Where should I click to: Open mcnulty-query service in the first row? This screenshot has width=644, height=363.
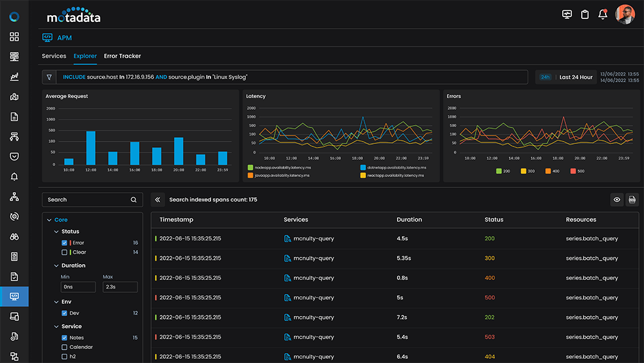(x=314, y=239)
